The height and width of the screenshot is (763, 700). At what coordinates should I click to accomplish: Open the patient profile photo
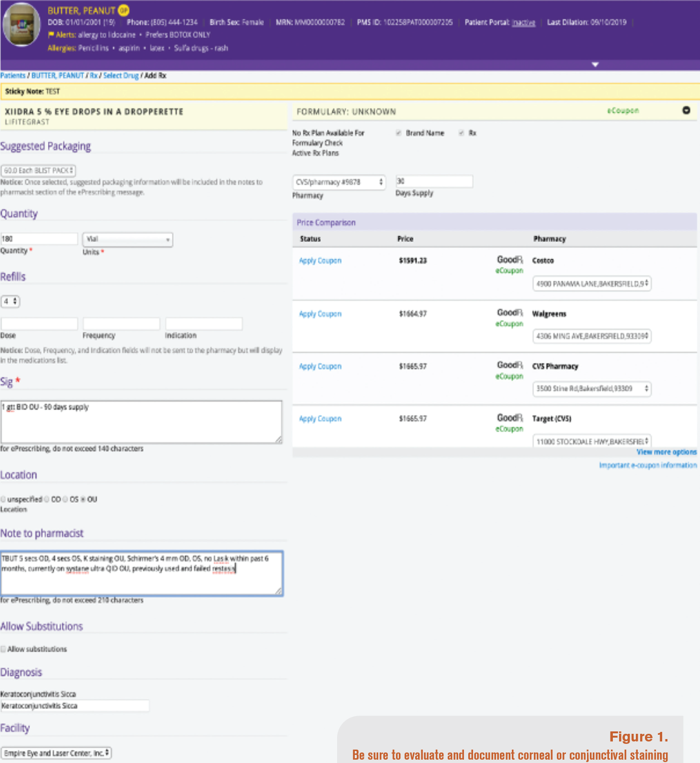click(22, 25)
